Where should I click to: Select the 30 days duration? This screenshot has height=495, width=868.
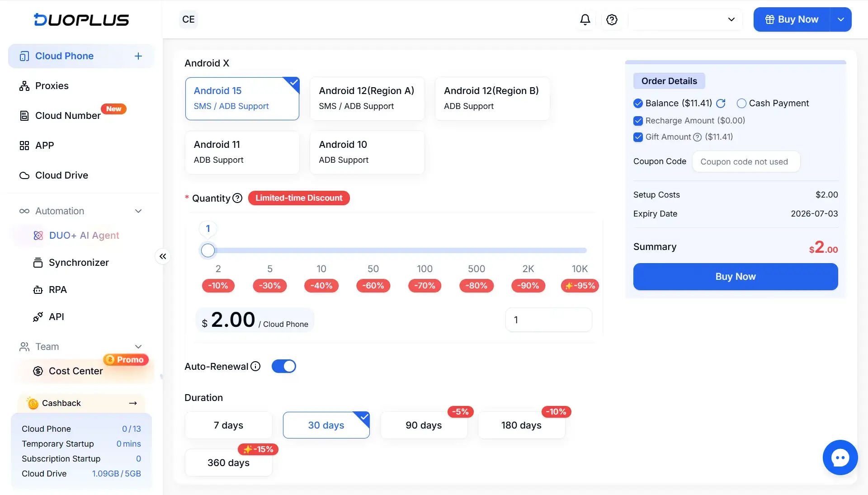pyautogui.click(x=326, y=425)
